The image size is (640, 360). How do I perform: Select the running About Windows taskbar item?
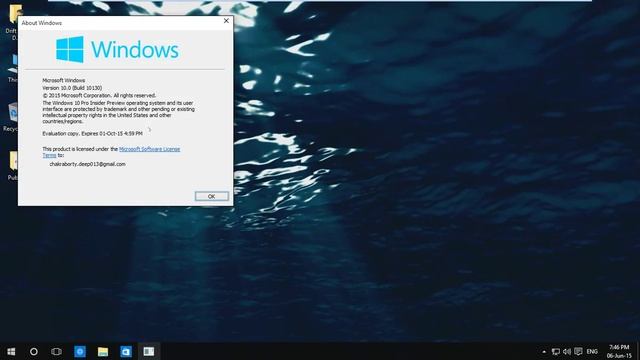coord(149,351)
